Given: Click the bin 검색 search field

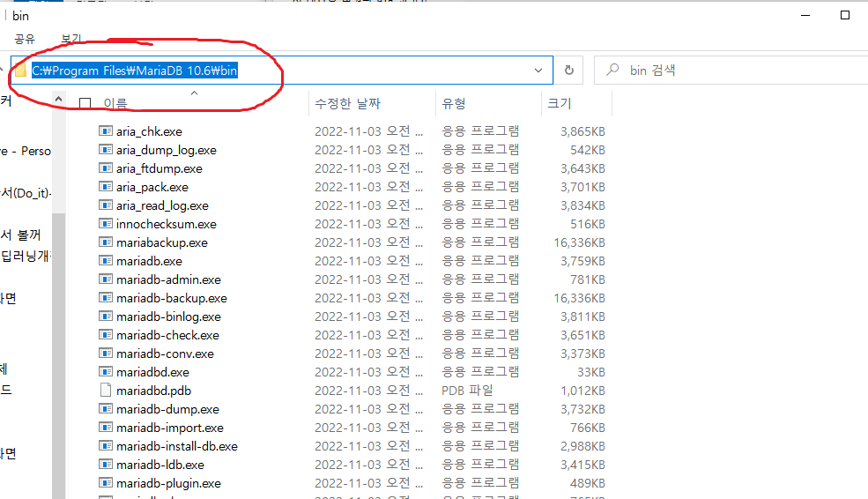Looking at the screenshot, I should [x=731, y=71].
